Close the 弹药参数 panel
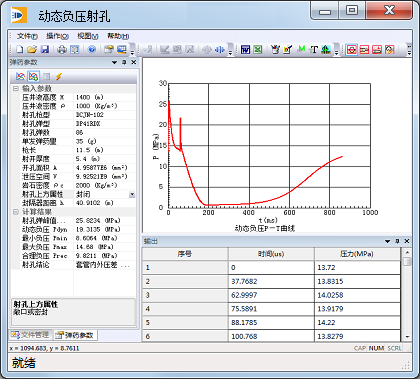 [x=134, y=62]
